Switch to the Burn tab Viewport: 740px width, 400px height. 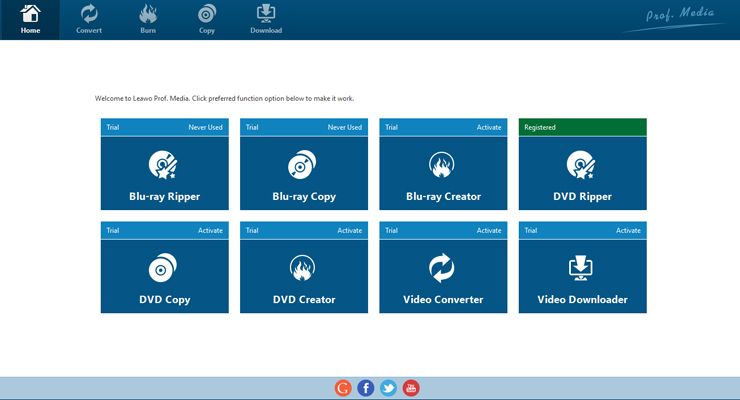pos(148,20)
